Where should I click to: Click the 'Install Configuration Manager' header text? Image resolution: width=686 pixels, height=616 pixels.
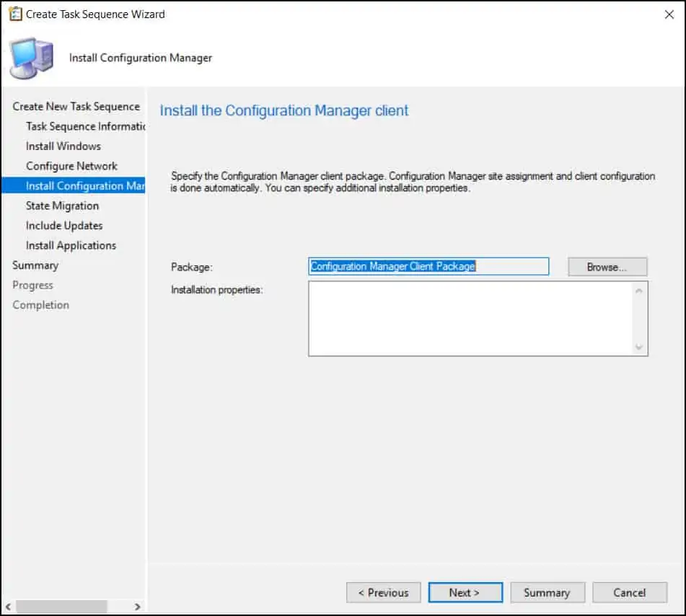[x=141, y=58]
